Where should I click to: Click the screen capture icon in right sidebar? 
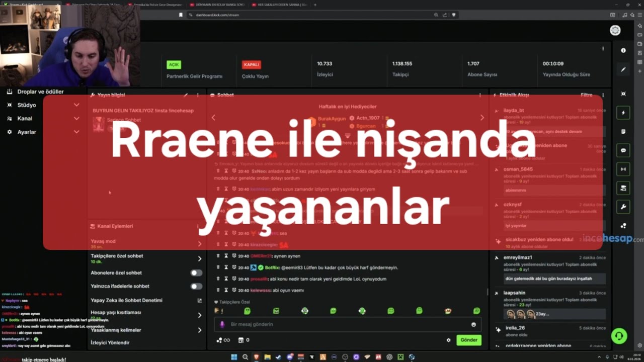(623, 94)
